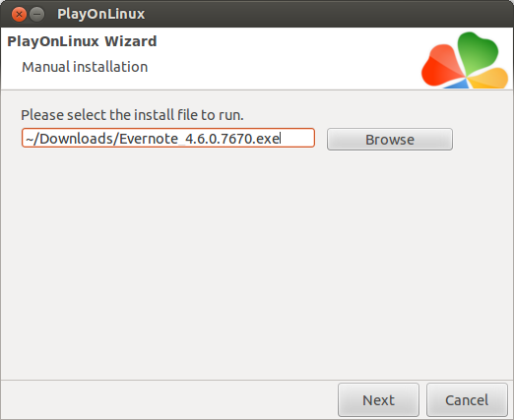This screenshot has height=420, width=514.
Task: Click the empty wizard content area
Action: pyautogui.click(x=257, y=263)
